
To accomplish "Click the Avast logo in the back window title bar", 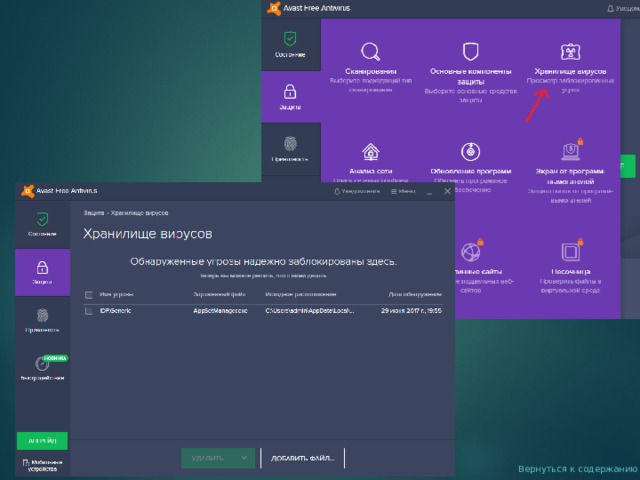I will [x=274, y=8].
